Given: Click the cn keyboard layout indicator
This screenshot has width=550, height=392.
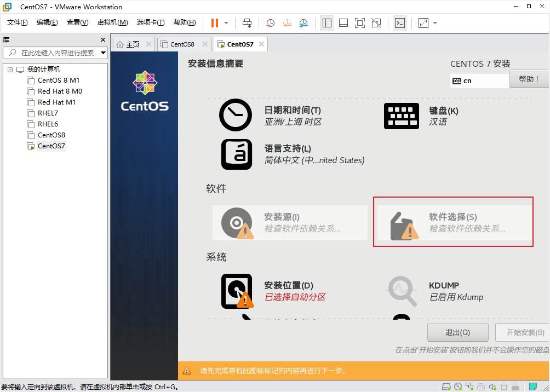Looking at the screenshot, I should (x=479, y=80).
